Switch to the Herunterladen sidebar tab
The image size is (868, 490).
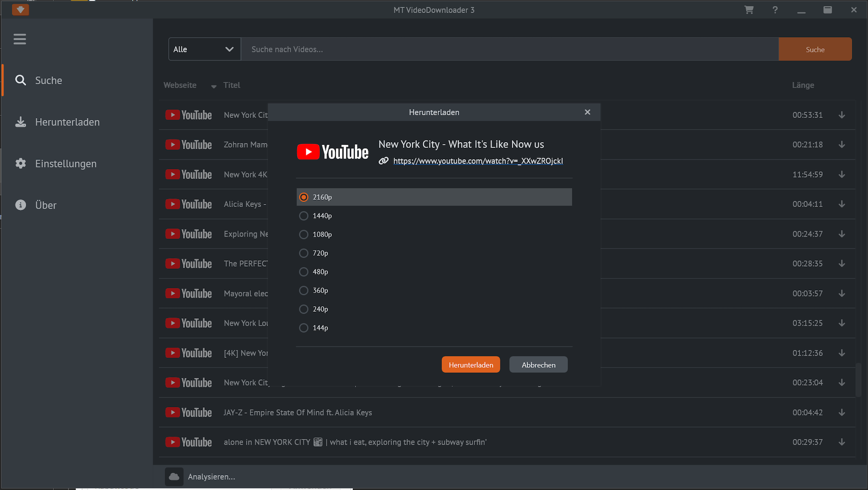(67, 122)
